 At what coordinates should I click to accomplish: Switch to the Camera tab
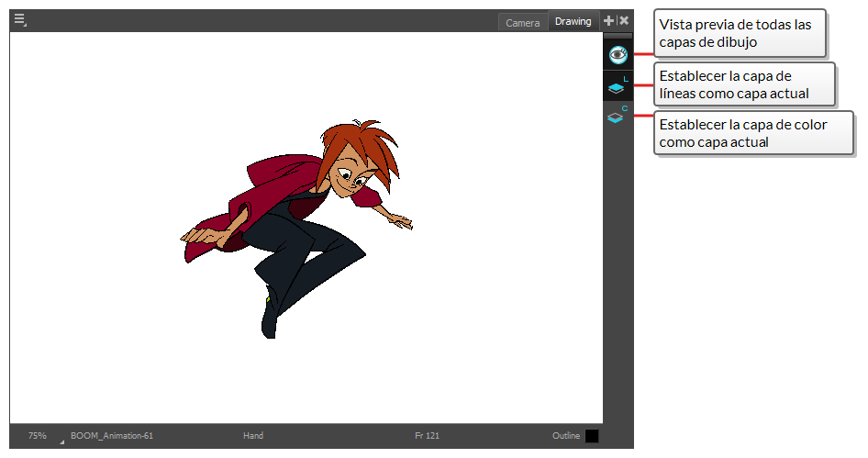(x=523, y=23)
